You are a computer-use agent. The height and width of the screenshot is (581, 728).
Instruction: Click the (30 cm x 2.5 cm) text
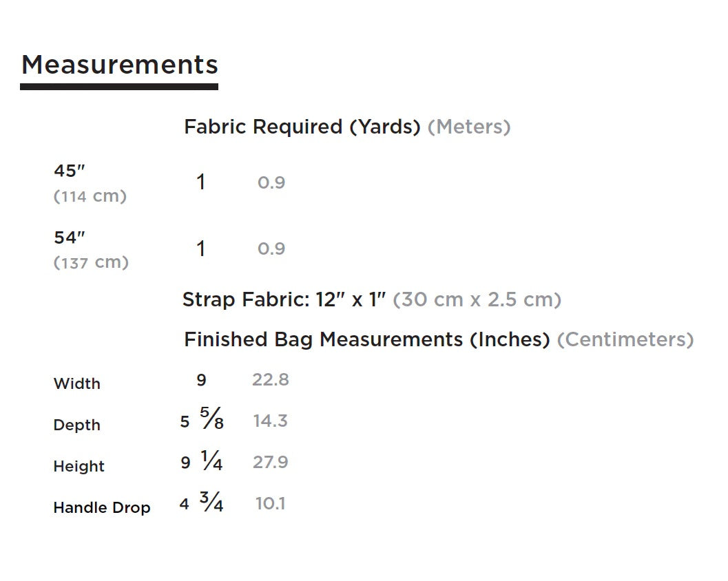477,300
